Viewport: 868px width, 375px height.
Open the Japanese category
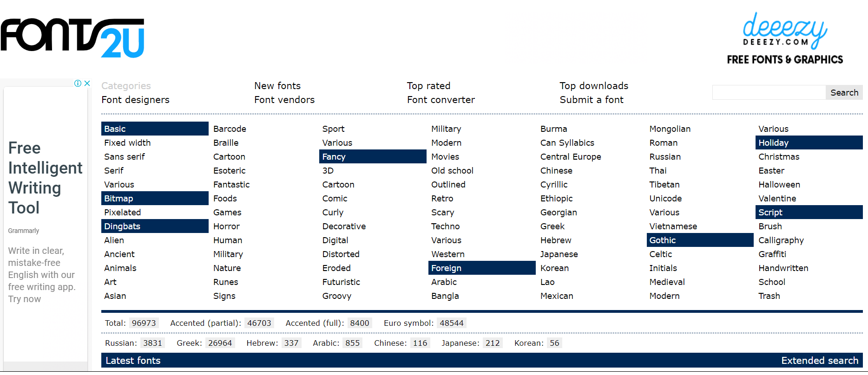[x=559, y=254]
